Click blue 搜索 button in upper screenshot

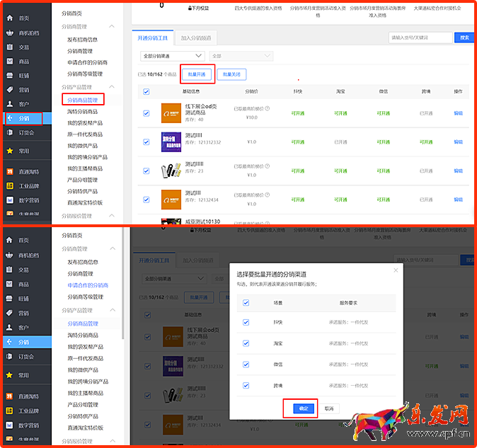pos(464,38)
